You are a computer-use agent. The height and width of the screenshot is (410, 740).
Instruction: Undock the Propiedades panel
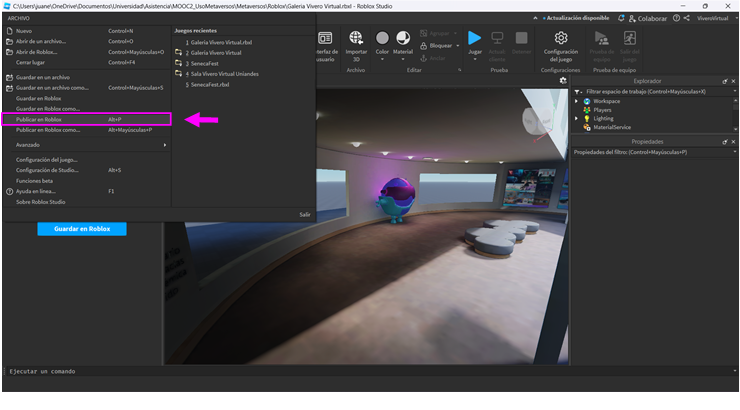coord(725,142)
